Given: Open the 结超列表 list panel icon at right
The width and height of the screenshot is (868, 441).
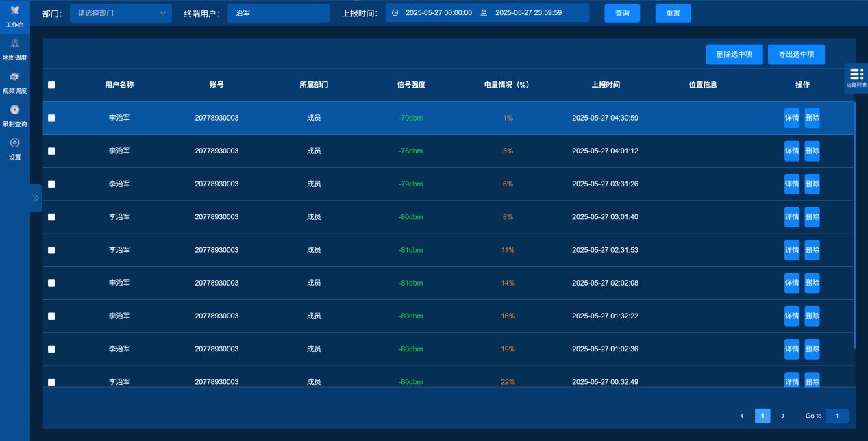Looking at the screenshot, I should pyautogui.click(x=856, y=74).
